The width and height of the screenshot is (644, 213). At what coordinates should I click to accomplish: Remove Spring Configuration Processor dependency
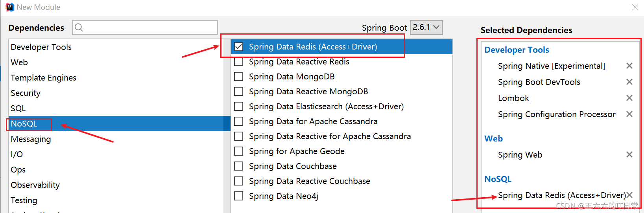(629, 114)
